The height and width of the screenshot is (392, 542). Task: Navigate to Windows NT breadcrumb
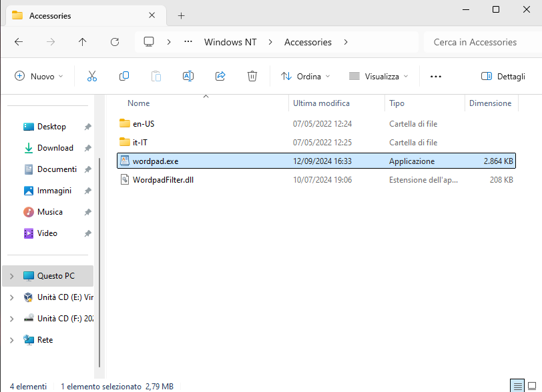click(x=230, y=42)
